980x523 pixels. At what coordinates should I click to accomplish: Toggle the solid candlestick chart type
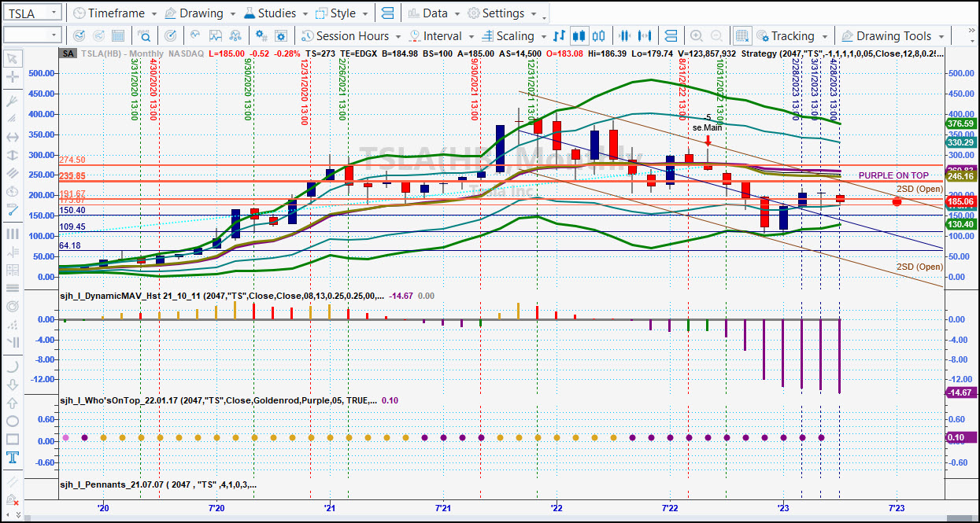(579, 36)
